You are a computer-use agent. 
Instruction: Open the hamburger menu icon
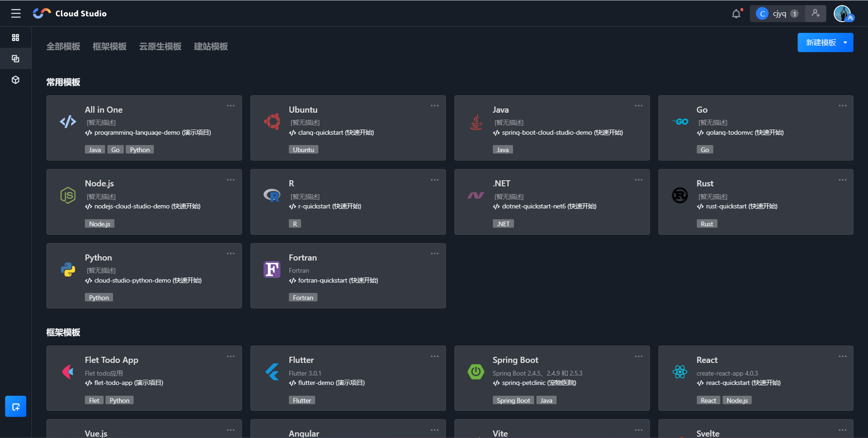click(x=16, y=14)
